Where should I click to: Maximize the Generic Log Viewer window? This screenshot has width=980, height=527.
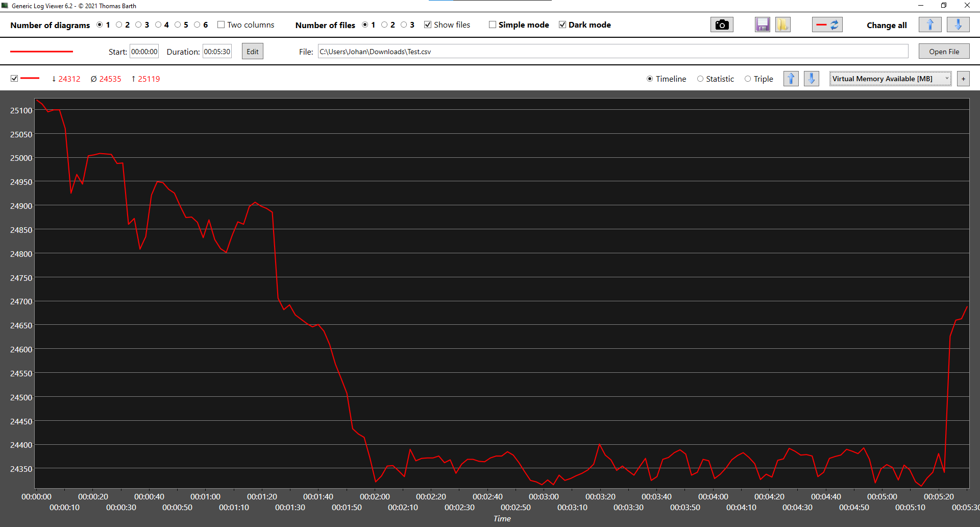click(944, 6)
